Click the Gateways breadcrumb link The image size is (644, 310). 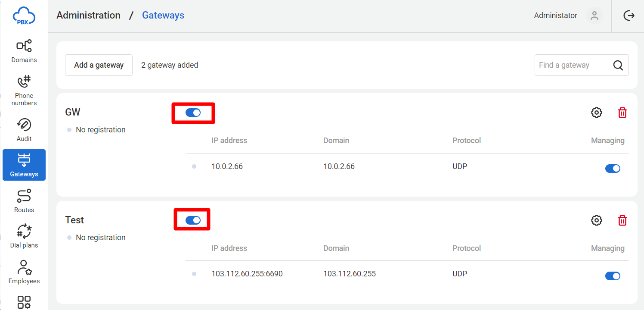click(163, 16)
